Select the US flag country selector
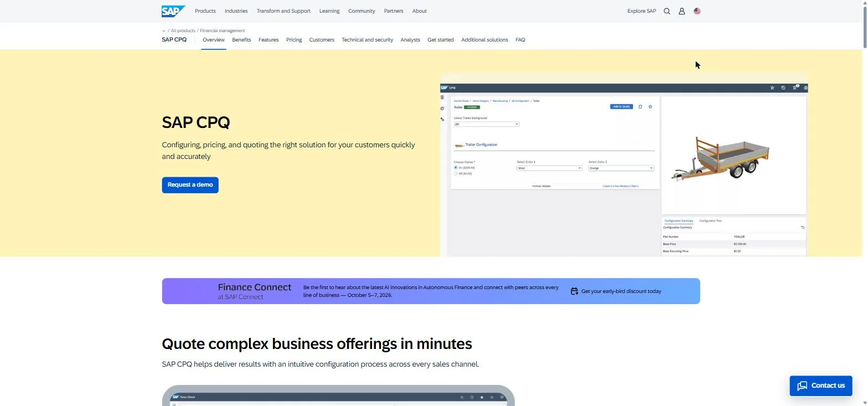868x406 pixels. (697, 11)
